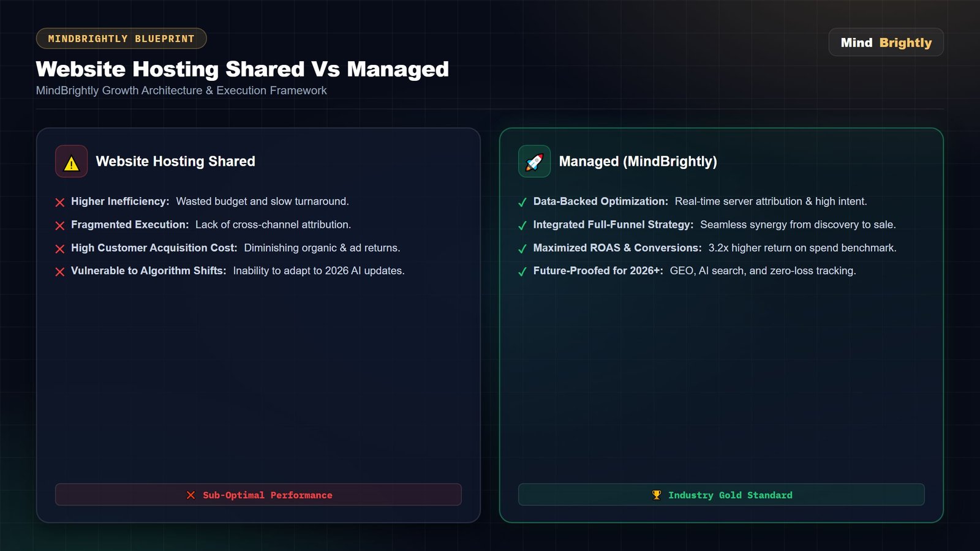Viewport: 980px width, 551px height.
Task: Click the red X next to Higher Inefficiency
Action: (x=60, y=203)
